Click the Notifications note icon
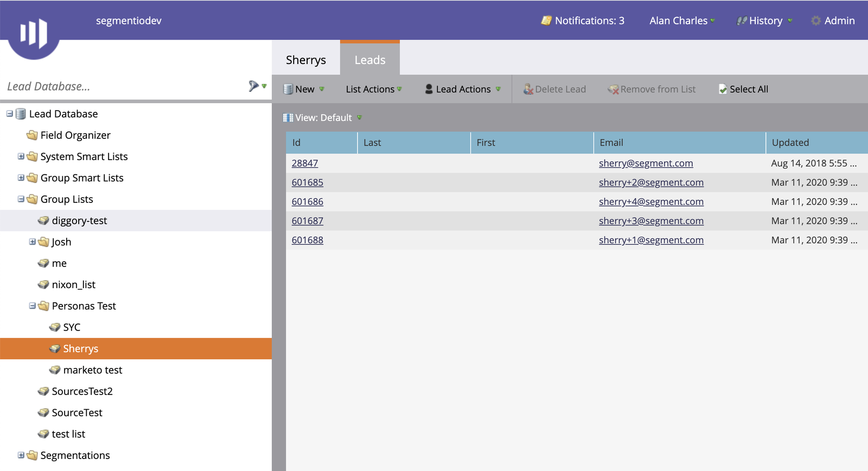The height and width of the screenshot is (471, 868). tap(546, 21)
